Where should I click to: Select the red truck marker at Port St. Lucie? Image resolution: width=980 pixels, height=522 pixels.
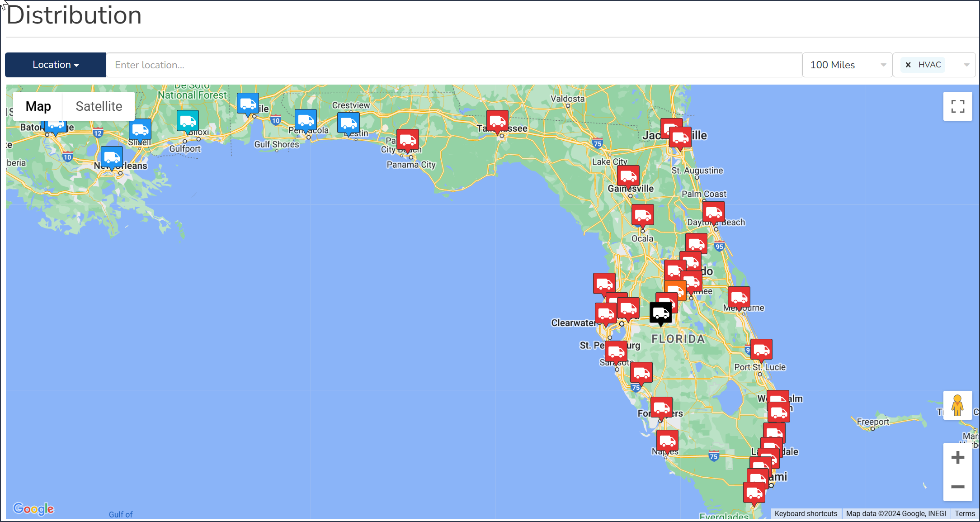coord(761,351)
